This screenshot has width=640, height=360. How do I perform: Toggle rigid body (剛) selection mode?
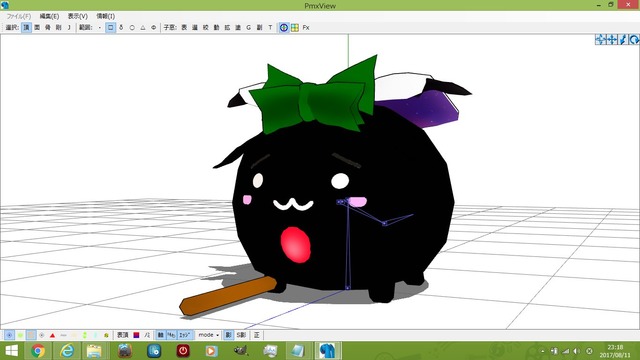pyautogui.click(x=58, y=27)
